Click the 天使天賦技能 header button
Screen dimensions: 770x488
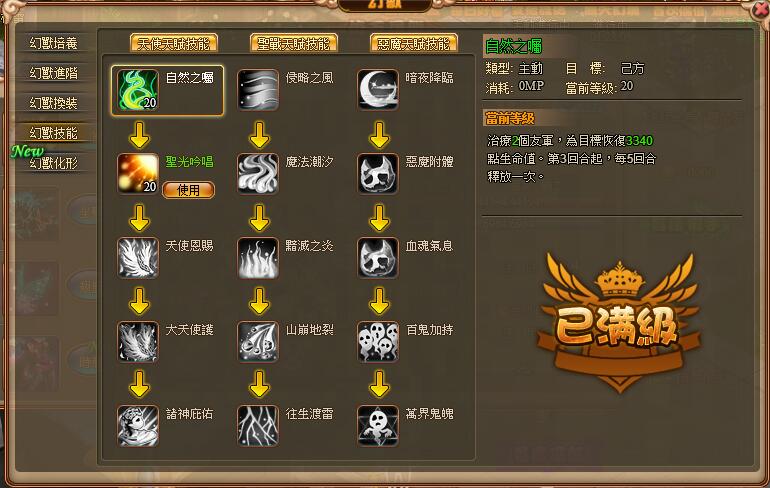click(174, 44)
